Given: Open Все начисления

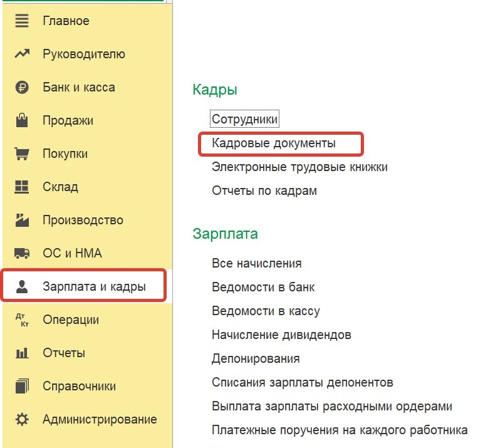Looking at the screenshot, I should [257, 263].
